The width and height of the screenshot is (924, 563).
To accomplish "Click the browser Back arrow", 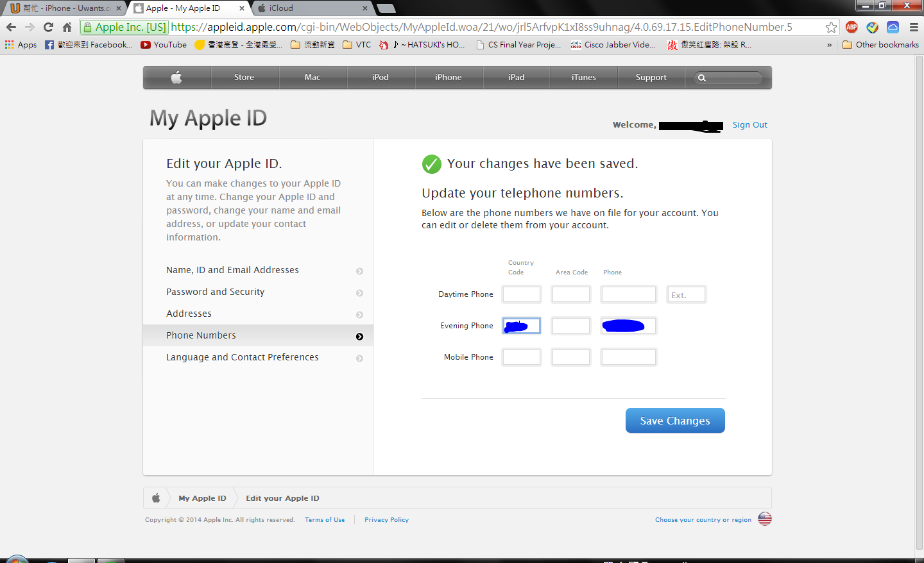I will coord(11,27).
